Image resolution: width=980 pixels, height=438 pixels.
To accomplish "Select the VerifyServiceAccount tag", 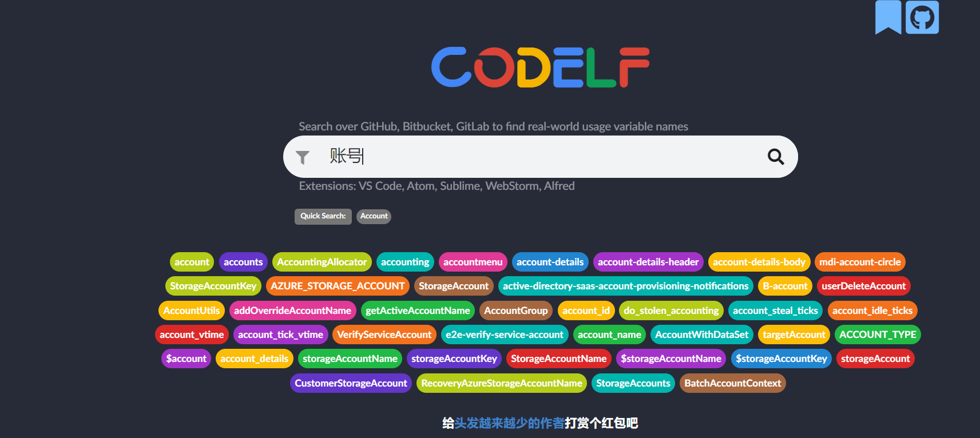I will pyautogui.click(x=384, y=335).
